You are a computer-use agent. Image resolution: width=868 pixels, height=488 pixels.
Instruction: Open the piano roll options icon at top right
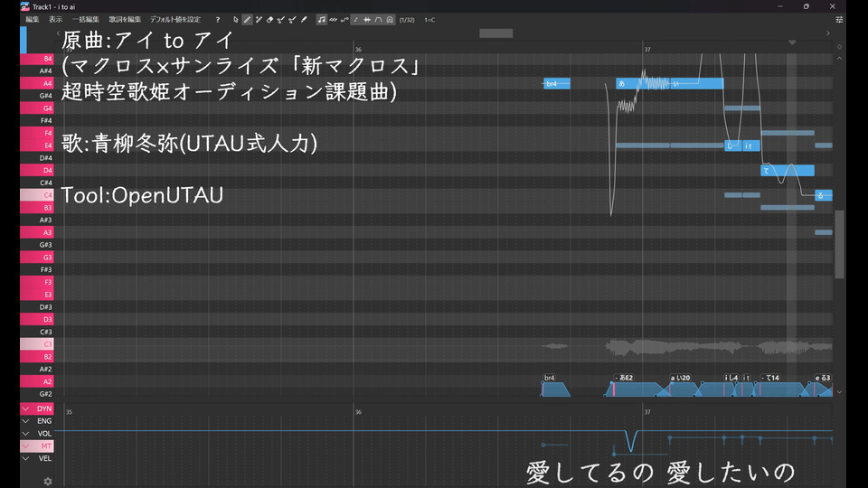(839, 20)
